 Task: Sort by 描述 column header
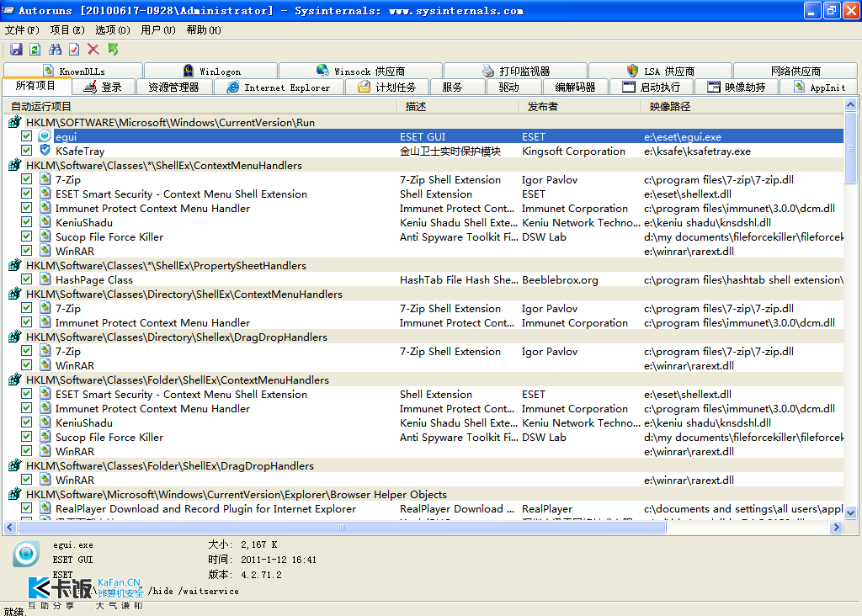pyautogui.click(x=459, y=106)
